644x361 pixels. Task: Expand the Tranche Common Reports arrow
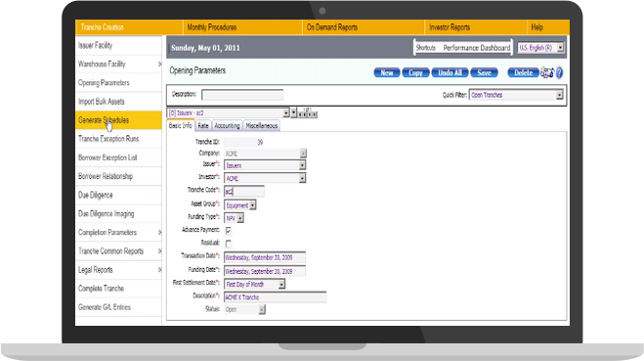159,250
